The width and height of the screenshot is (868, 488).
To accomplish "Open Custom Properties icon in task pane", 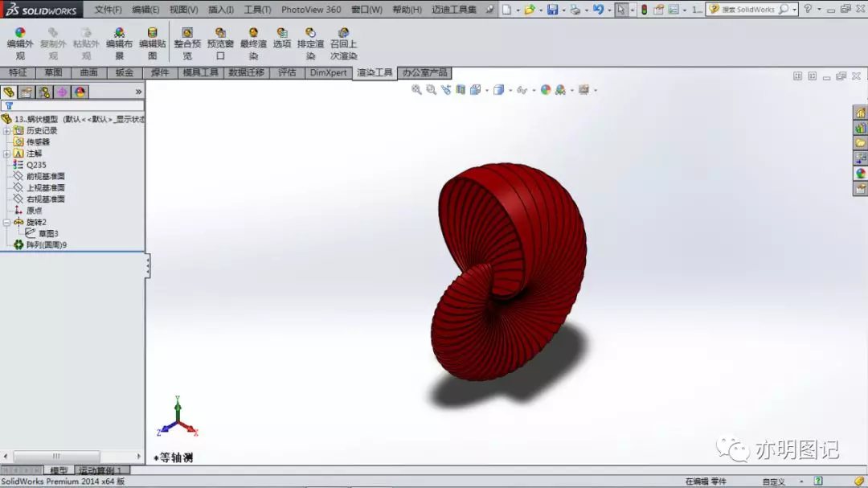I will click(860, 189).
